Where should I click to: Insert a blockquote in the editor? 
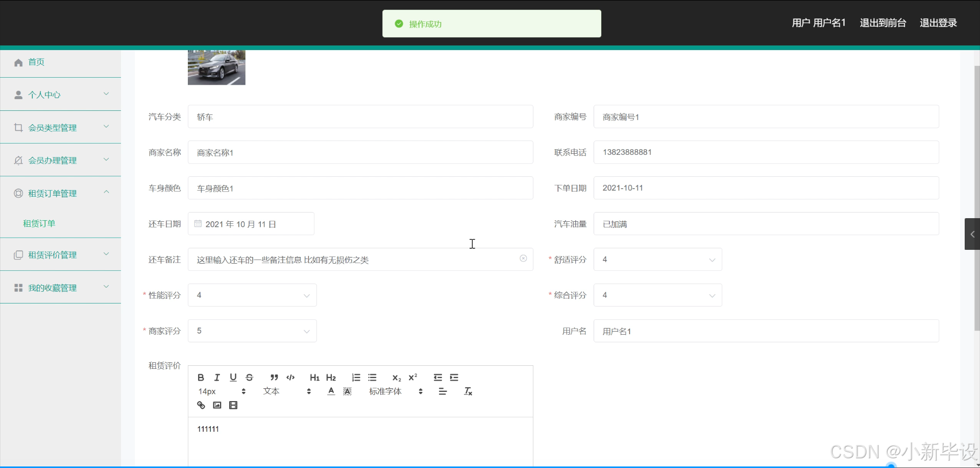click(274, 377)
